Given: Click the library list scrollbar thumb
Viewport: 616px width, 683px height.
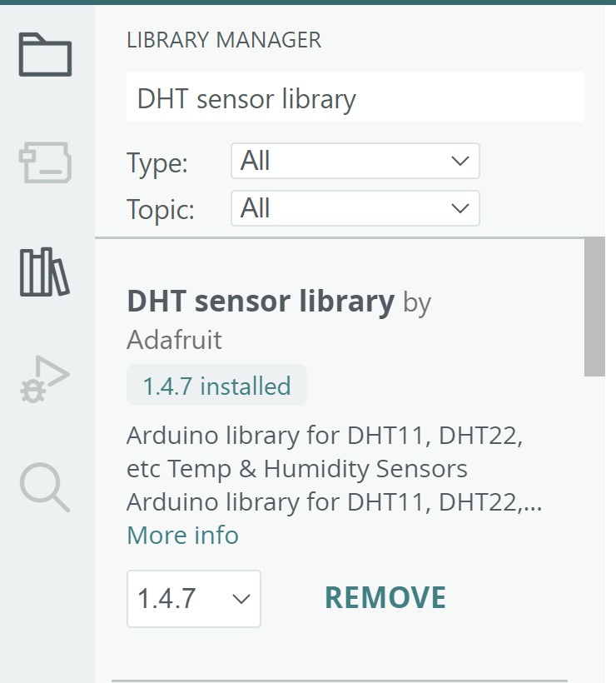Looking at the screenshot, I should pyautogui.click(x=594, y=307).
